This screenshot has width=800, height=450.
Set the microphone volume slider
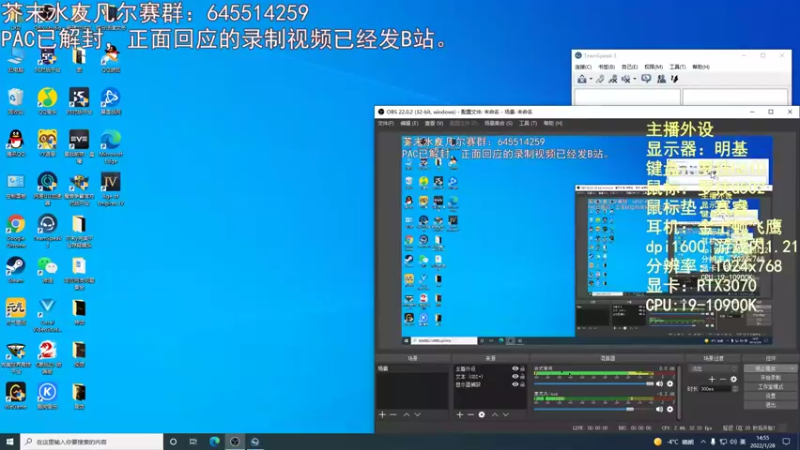point(593,409)
